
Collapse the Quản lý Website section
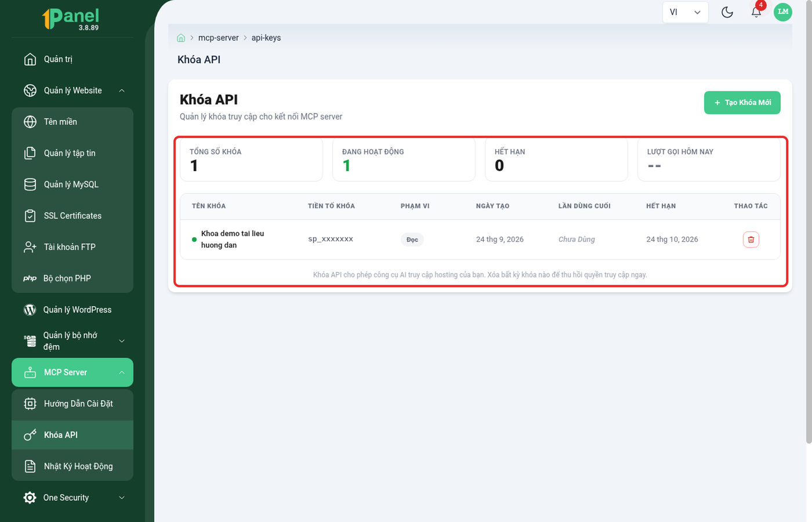(x=122, y=90)
